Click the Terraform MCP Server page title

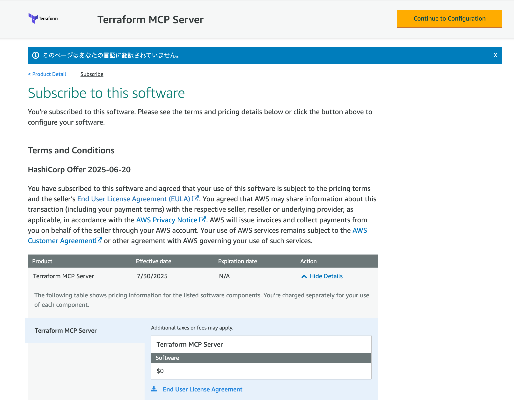pyautogui.click(x=150, y=20)
